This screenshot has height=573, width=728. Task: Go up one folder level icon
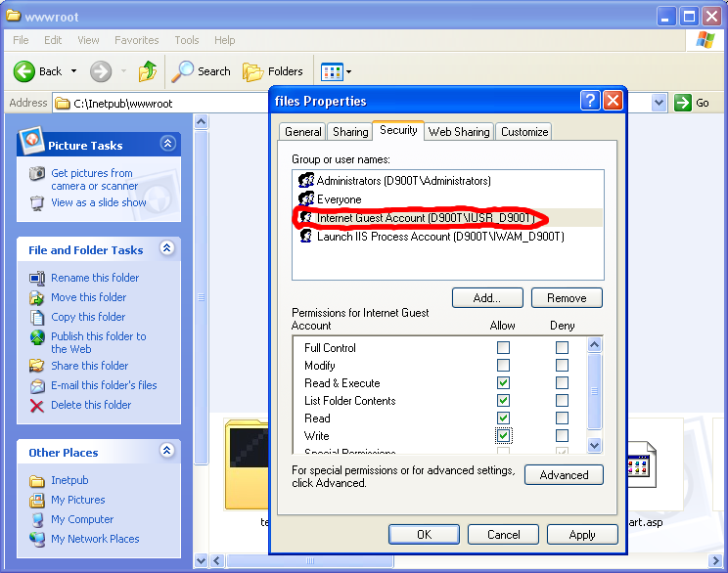pyautogui.click(x=148, y=71)
